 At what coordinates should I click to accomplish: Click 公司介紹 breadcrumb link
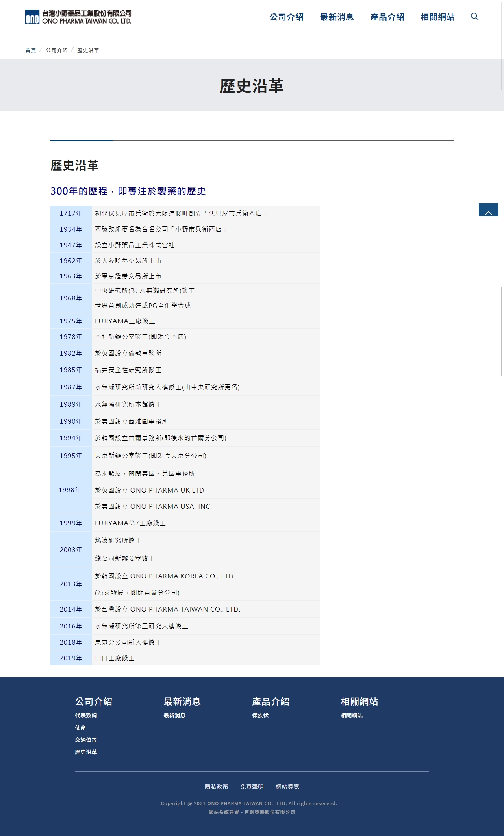(56, 50)
